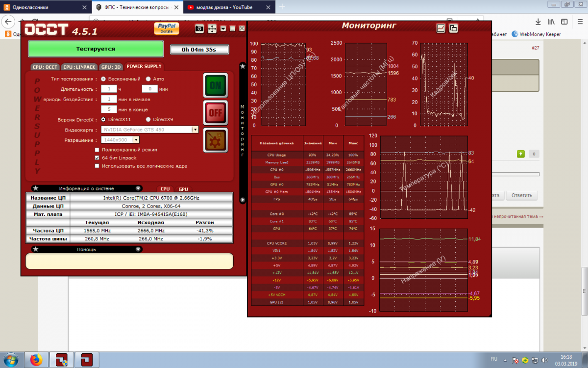This screenshot has height=368, width=588.
Task: Uncheck the 64 бит Linpack checkbox
Action: point(98,158)
